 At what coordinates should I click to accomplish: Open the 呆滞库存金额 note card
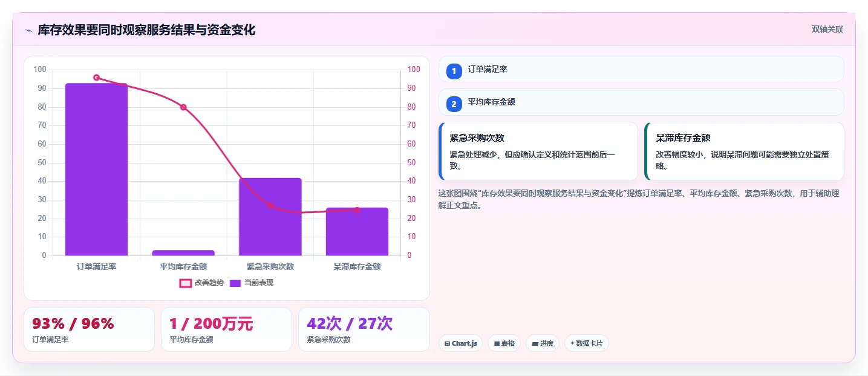pos(744,151)
